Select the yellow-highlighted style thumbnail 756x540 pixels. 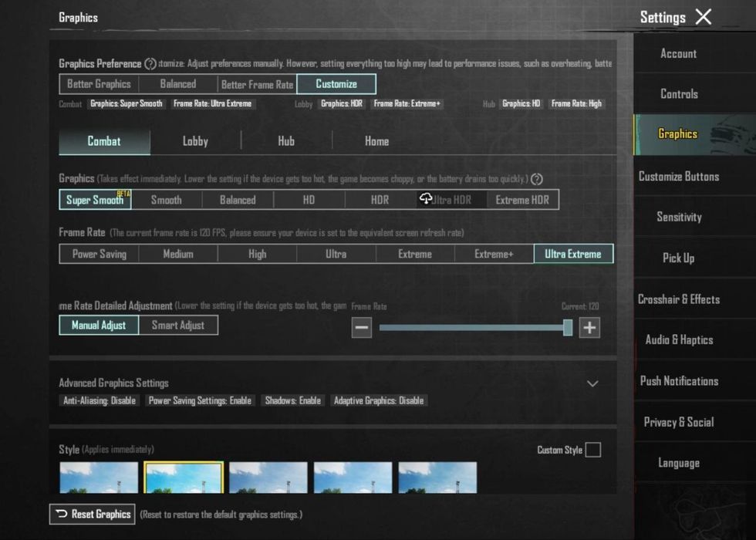[x=184, y=478]
